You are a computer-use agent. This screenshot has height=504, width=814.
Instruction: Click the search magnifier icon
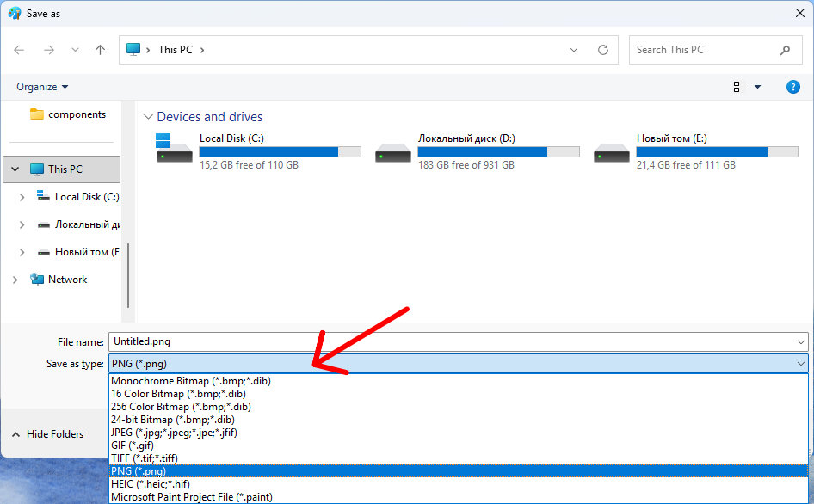pyautogui.click(x=784, y=50)
